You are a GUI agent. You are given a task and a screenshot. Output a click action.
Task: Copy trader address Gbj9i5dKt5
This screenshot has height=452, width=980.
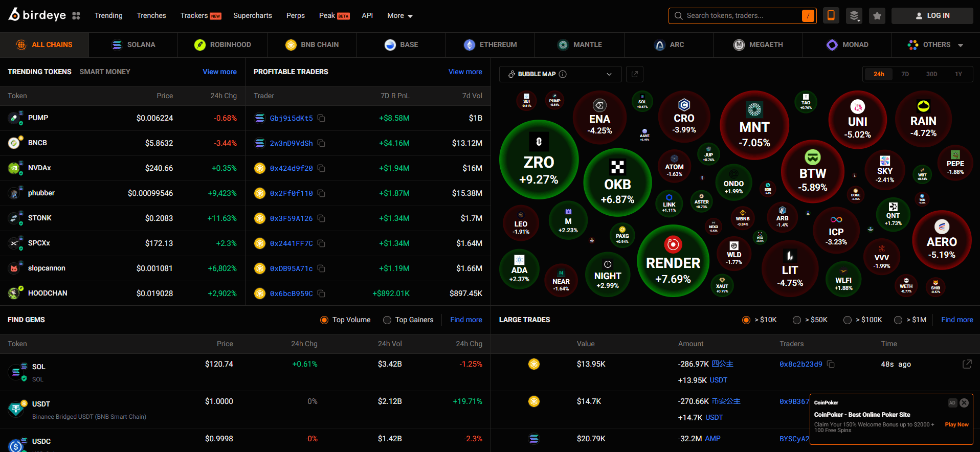pos(321,118)
